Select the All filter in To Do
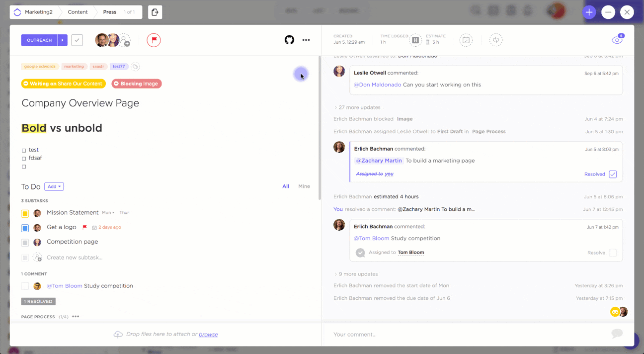Screen dimensions: 644x354 (x=286, y=186)
